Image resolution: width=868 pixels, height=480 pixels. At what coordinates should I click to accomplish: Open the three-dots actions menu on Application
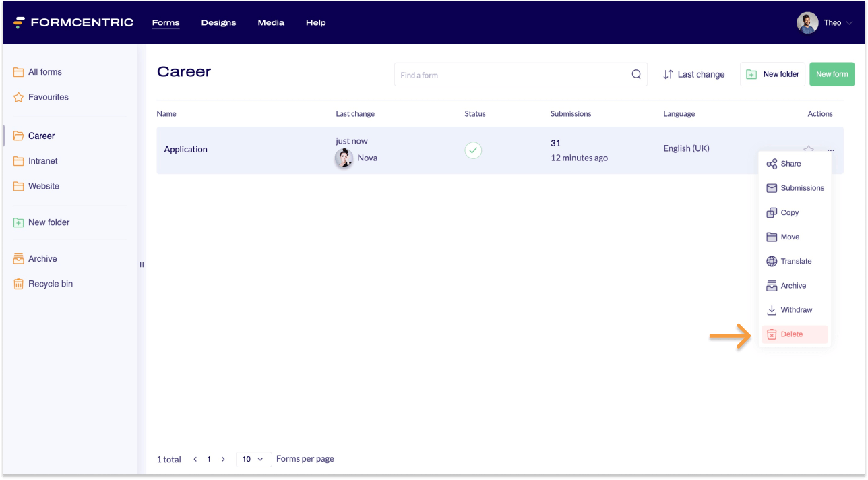pos(831,150)
